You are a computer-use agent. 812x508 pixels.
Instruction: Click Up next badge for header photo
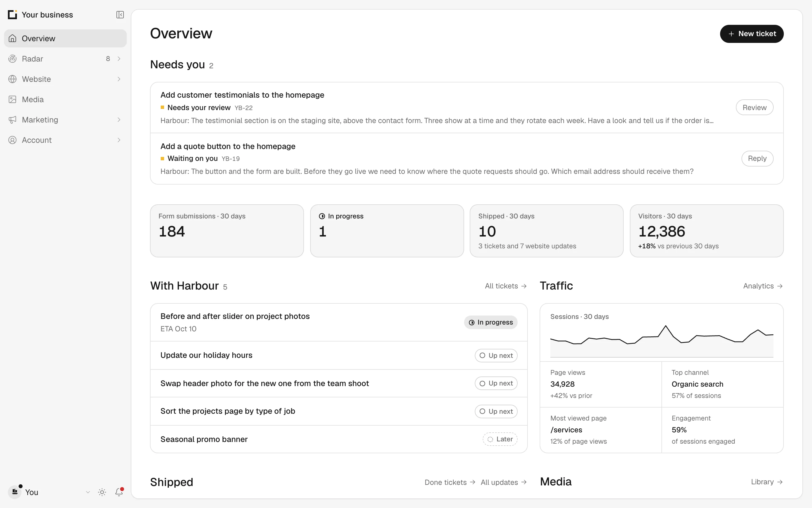(x=496, y=383)
